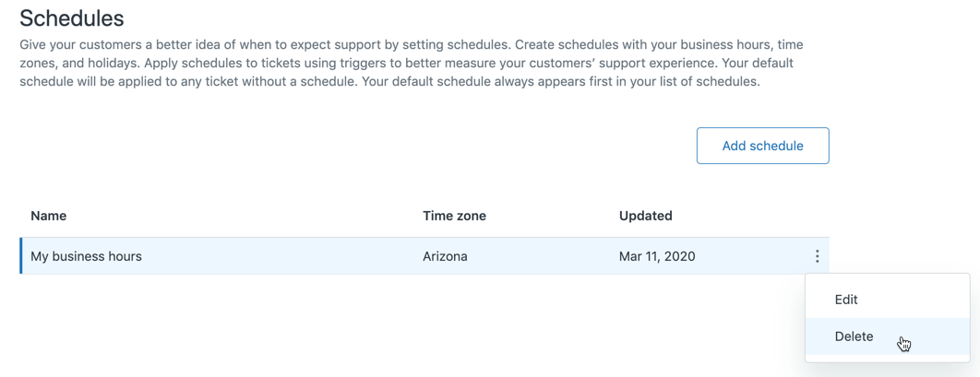Click the Mar 11, 2020 updated date
The image size is (980, 377).
coord(657,256)
